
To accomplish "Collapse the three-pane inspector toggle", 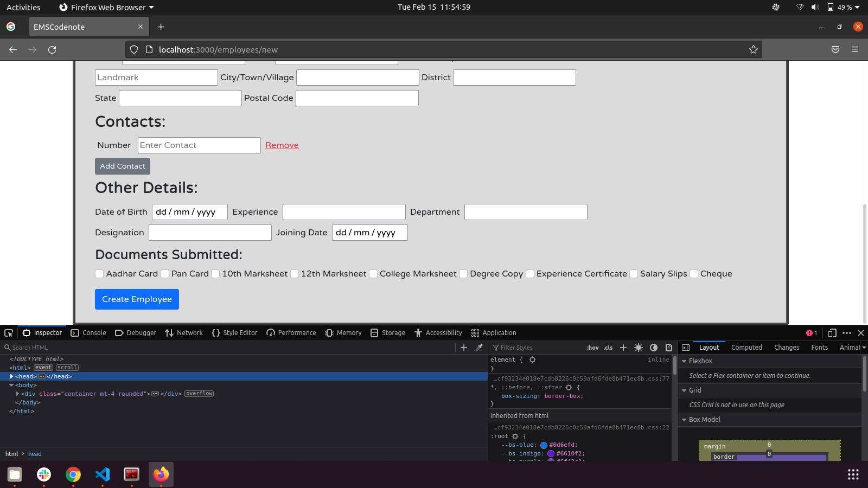I will click(686, 348).
